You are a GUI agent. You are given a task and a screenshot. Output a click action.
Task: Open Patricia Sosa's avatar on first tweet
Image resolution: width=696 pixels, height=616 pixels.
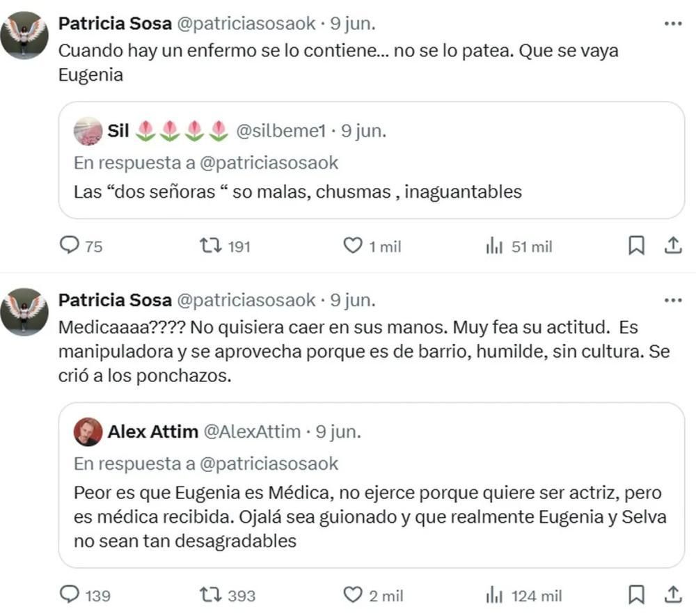point(24,35)
